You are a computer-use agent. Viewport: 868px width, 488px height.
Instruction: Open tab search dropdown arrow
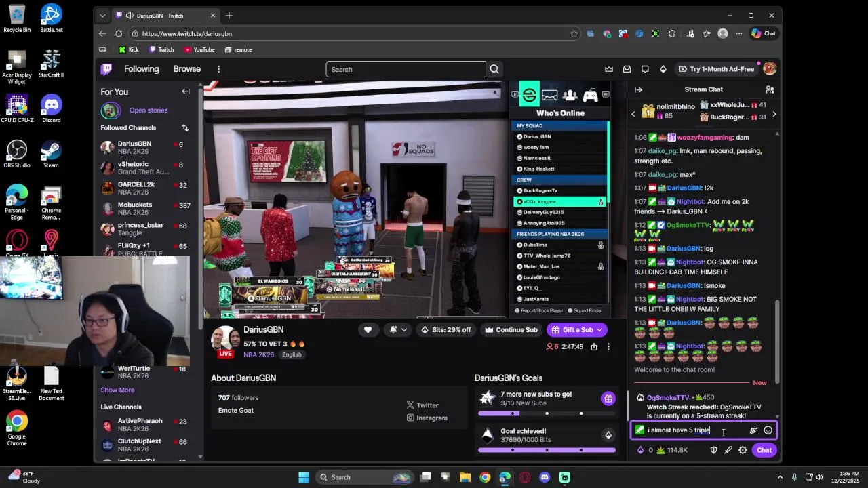click(x=102, y=16)
